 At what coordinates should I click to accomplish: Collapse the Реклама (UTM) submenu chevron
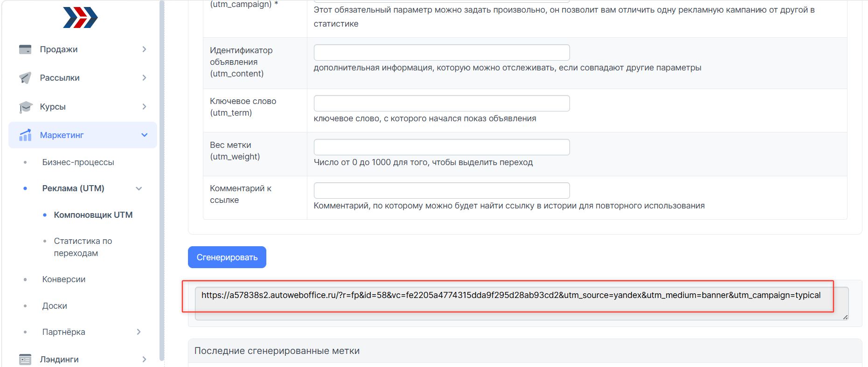139,188
